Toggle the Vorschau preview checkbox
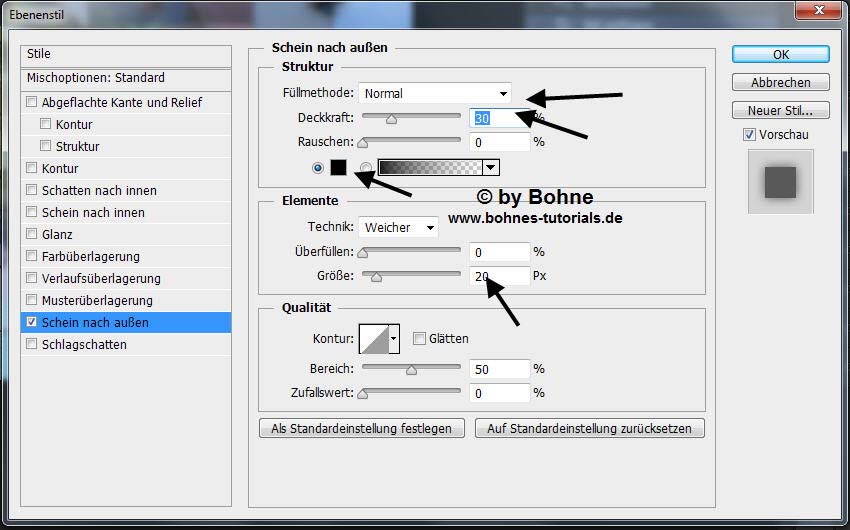 click(749, 135)
